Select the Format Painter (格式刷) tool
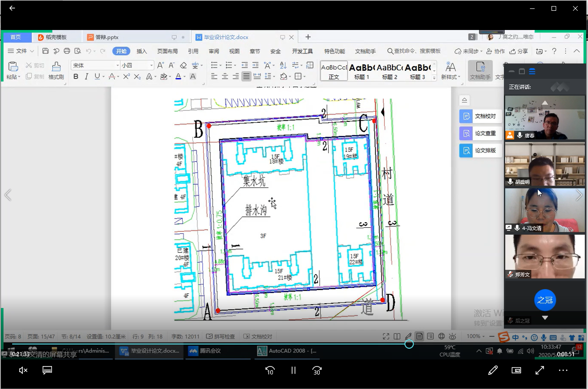 (x=56, y=70)
